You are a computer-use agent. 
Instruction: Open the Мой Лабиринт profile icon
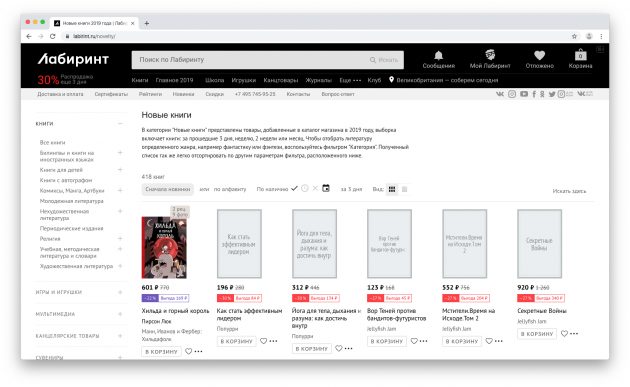click(x=490, y=55)
